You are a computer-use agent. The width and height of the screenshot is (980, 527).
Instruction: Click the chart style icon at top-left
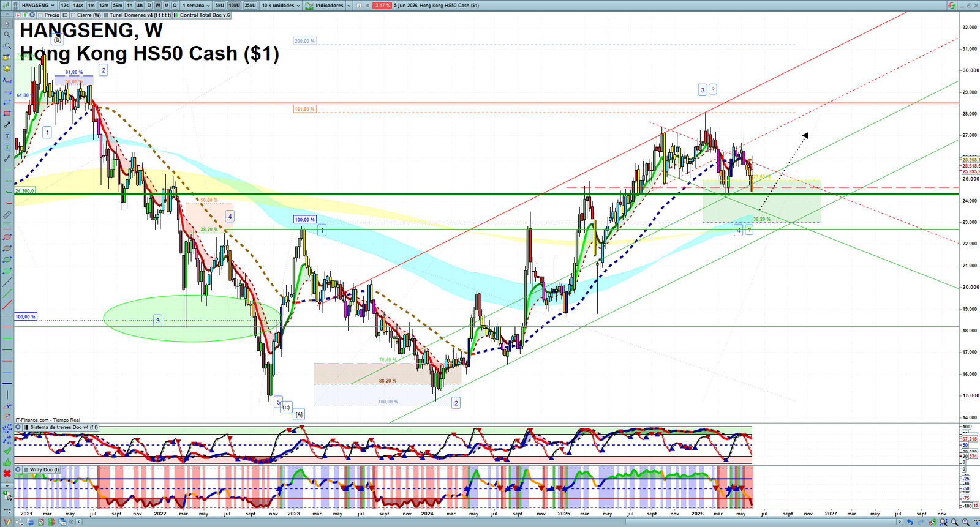click(x=6, y=5)
